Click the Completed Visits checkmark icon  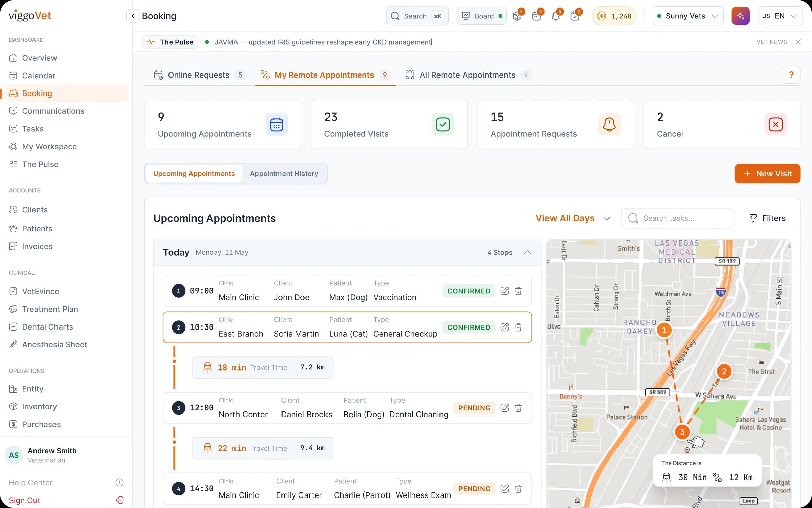click(x=443, y=124)
